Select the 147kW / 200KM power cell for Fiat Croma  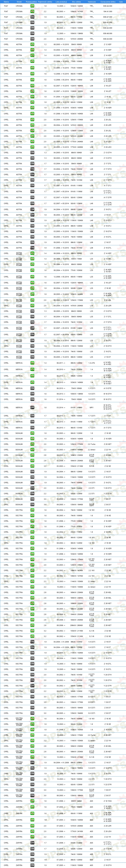point(76,39)
